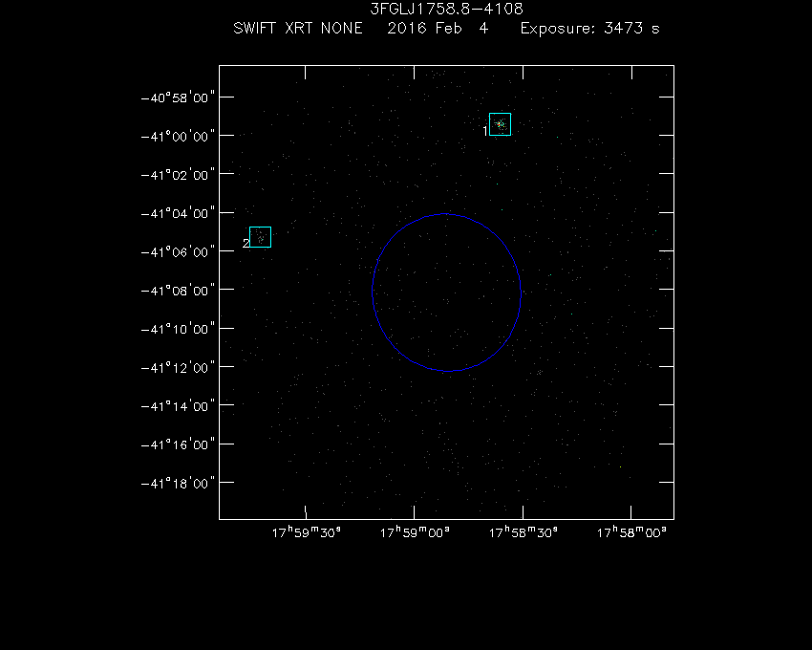This screenshot has width=812, height=650.
Task: Click the number 2 source label
Action: (246, 243)
